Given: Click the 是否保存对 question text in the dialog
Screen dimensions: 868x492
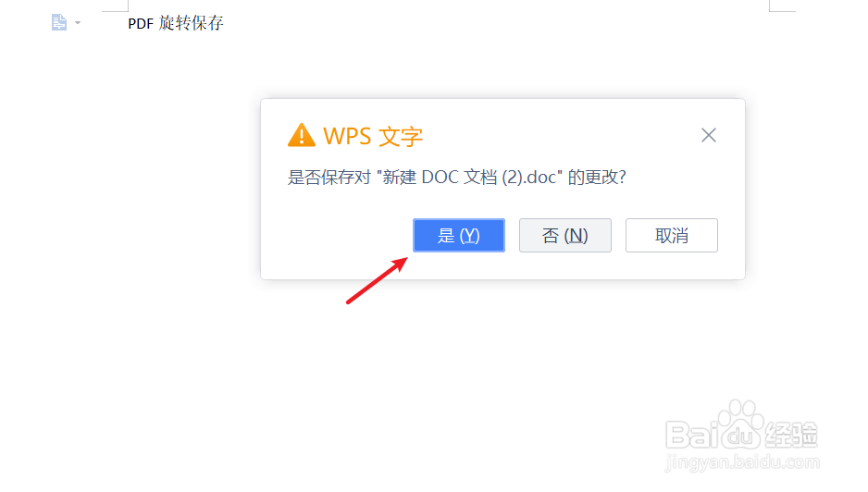Looking at the screenshot, I should click(329, 177).
